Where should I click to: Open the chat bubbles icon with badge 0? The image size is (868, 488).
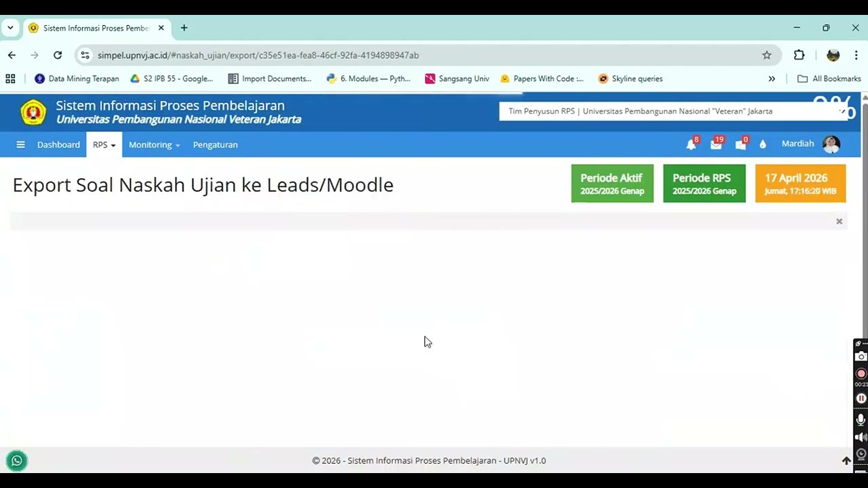point(741,144)
